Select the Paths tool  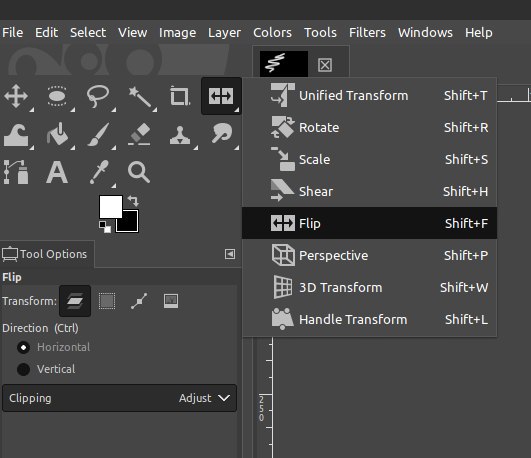click(16, 172)
